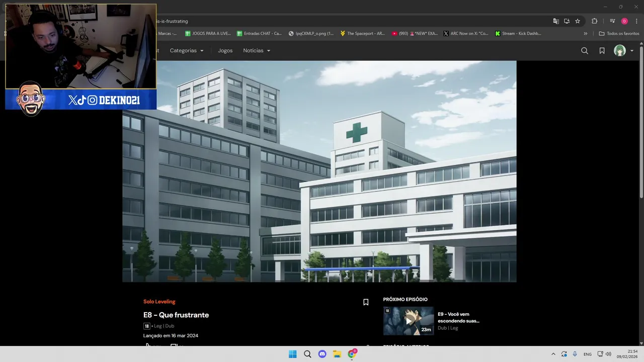644x362 pixels.
Task: Open the YouTube (993) *NEW* EXA bookmark
Action: (415, 33)
